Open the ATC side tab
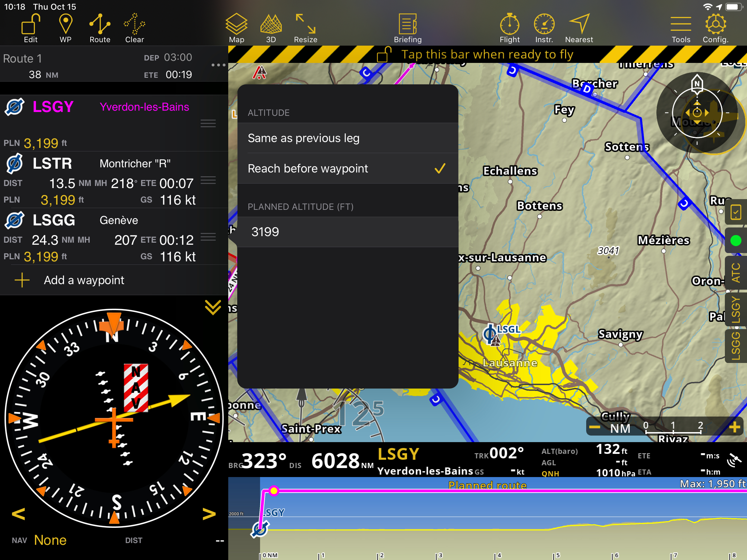Viewport: 747px width, 560px height. coord(736,273)
